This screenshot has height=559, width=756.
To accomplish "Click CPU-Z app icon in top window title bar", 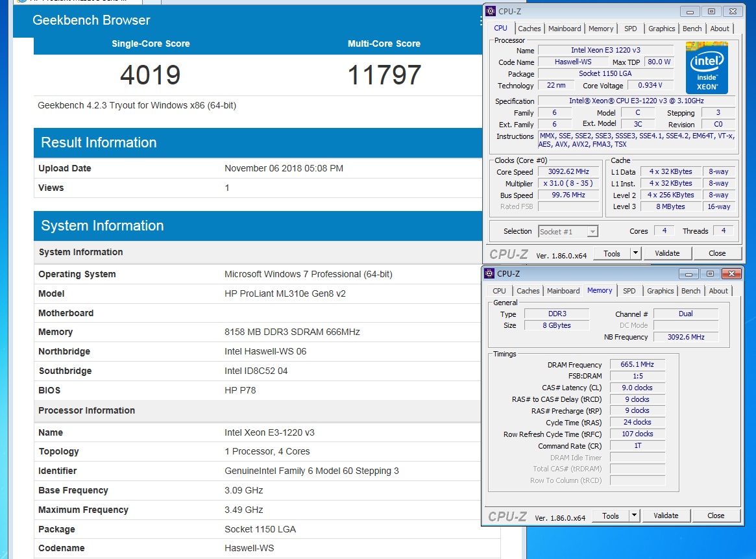I will [x=491, y=11].
